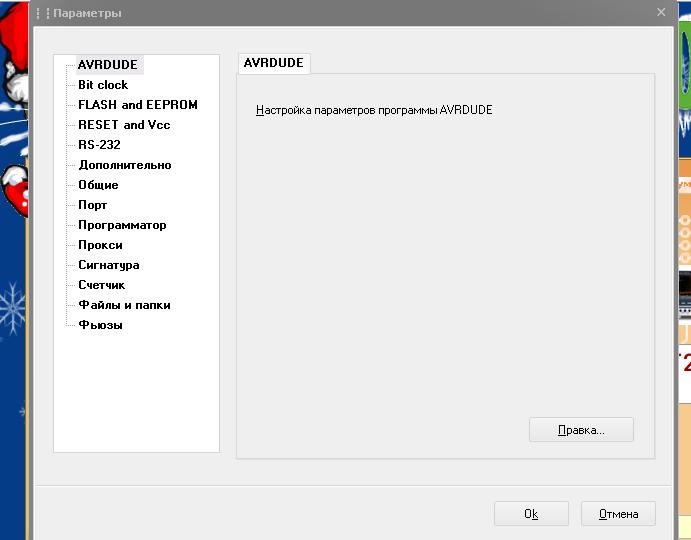Click the Правка... button
Image resolution: width=691 pixels, height=540 pixels.
581,430
